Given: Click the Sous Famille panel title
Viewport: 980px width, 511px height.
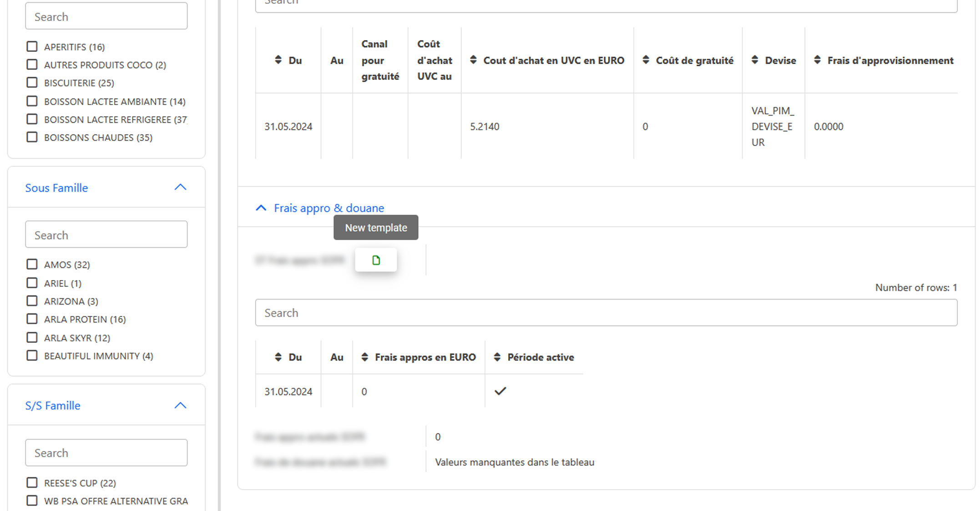Looking at the screenshot, I should click(56, 188).
